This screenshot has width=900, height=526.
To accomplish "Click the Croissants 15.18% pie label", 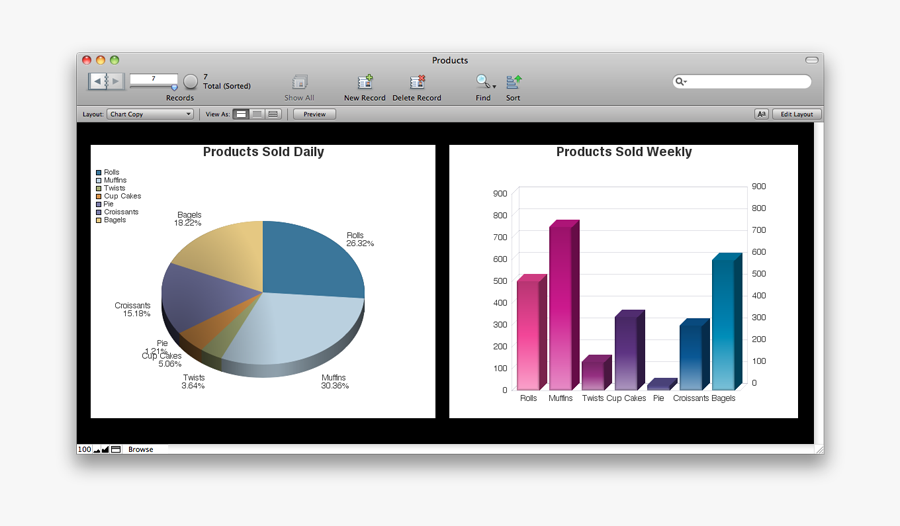I will (x=133, y=310).
